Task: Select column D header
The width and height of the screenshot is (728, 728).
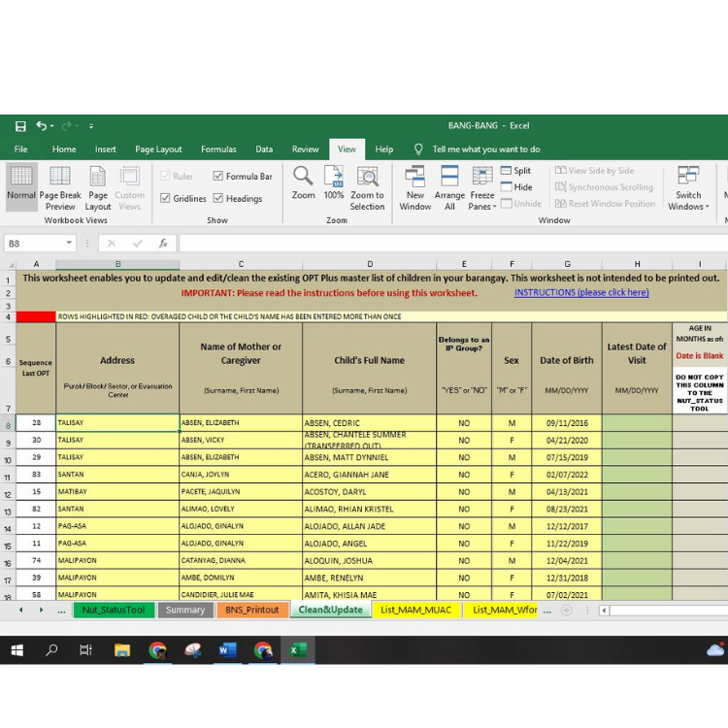Action: [x=370, y=264]
